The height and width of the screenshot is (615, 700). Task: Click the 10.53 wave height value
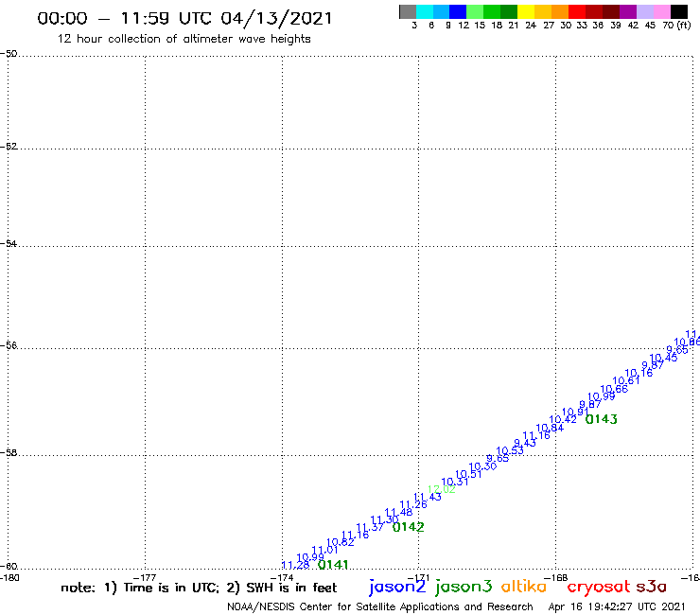tap(510, 450)
